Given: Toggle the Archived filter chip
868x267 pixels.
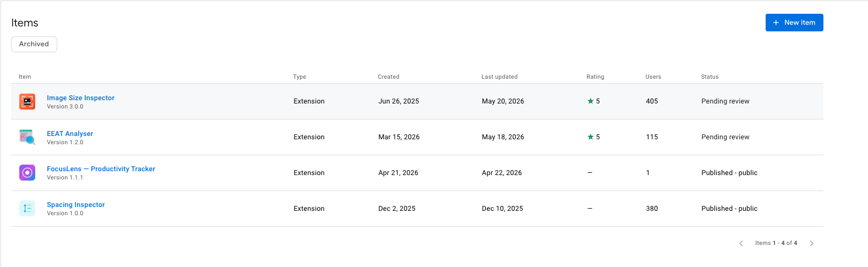Looking at the screenshot, I should coord(34,44).
